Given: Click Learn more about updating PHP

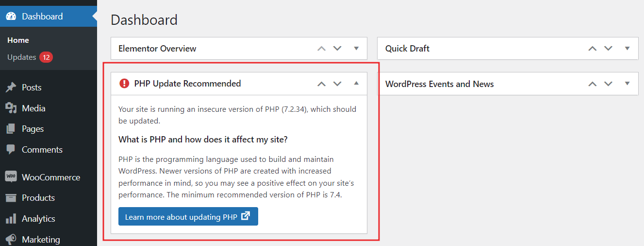Looking at the screenshot, I should pos(188,216).
